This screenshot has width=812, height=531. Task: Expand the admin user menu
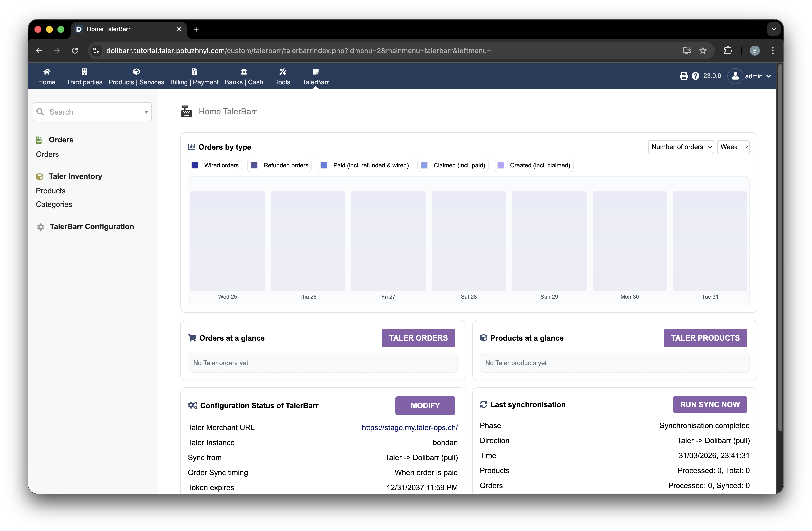pyautogui.click(x=750, y=76)
